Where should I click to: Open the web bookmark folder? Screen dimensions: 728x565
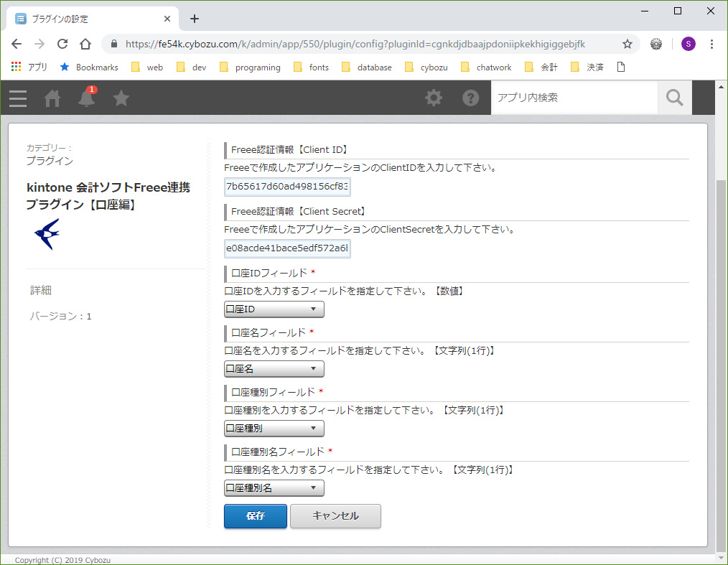point(147,67)
